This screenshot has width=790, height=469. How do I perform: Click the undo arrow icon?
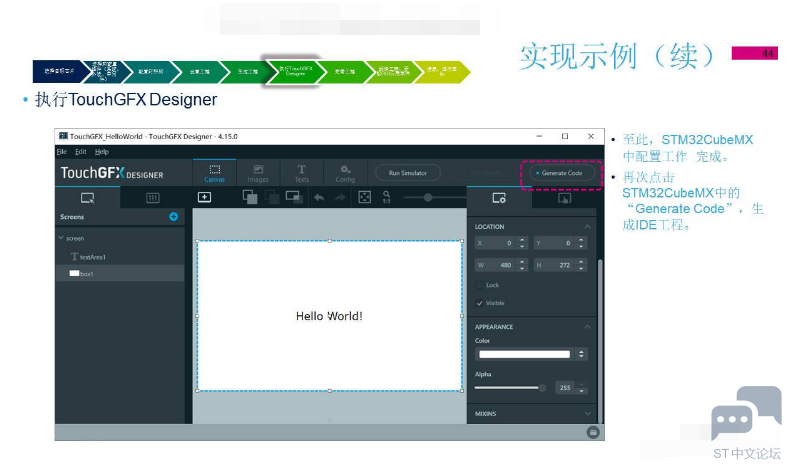[x=319, y=197]
